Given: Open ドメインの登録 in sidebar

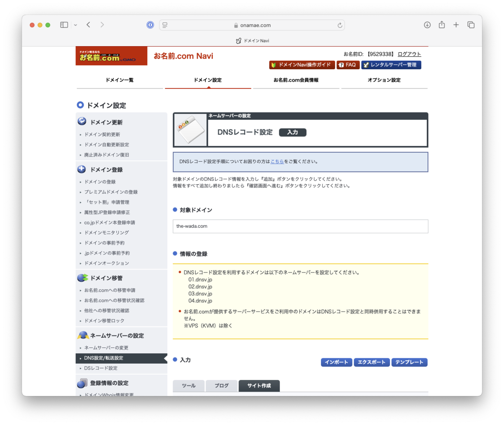Looking at the screenshot, I should coord(100,182).
